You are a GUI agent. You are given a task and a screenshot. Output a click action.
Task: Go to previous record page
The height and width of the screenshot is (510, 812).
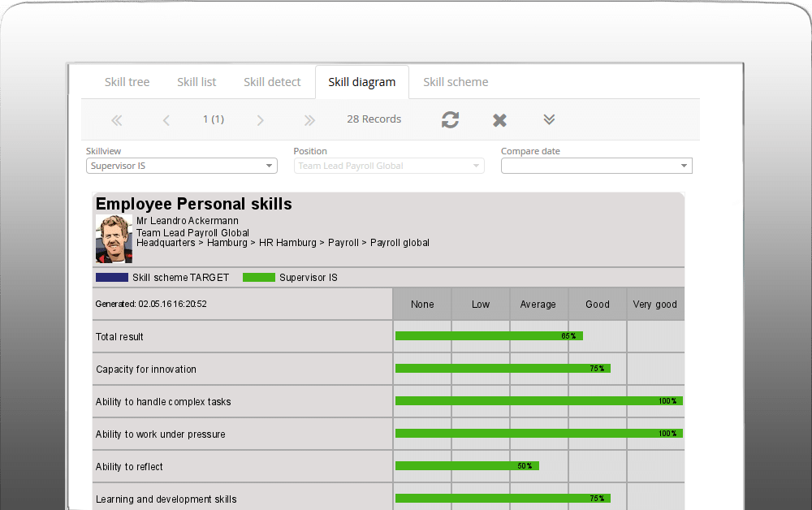[x=166, y=121]
